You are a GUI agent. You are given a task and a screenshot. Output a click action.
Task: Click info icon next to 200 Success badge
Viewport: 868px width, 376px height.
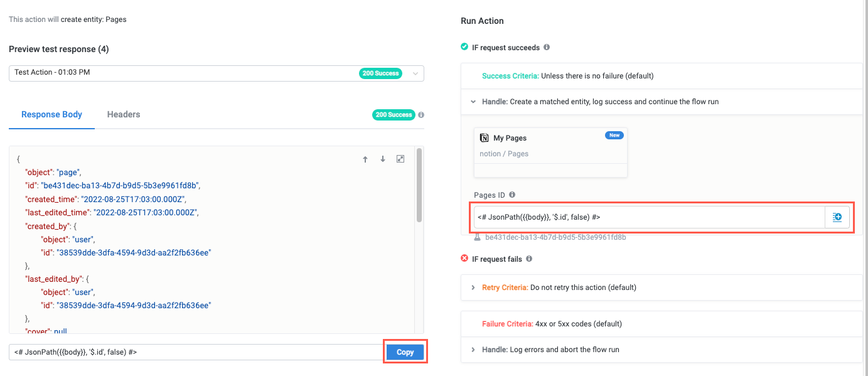point(421,115)
